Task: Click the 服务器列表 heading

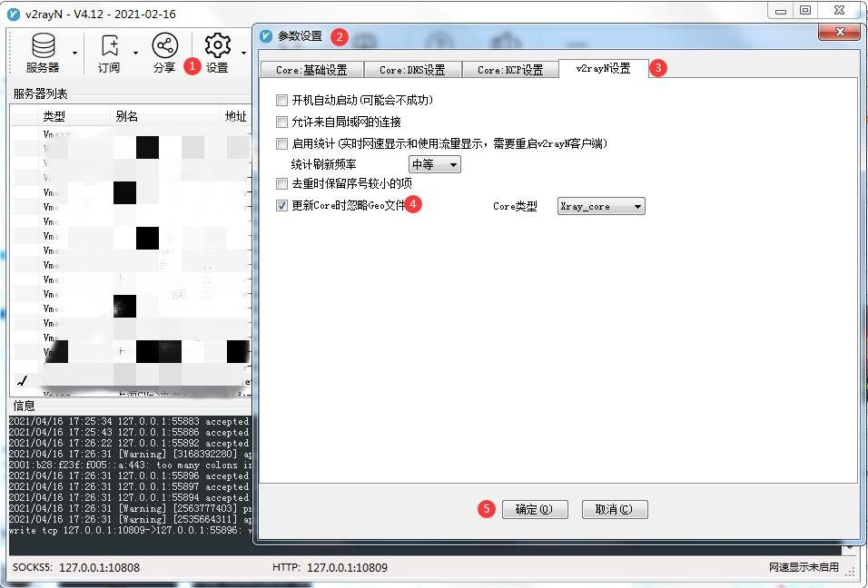Action: tap(41, 93)
